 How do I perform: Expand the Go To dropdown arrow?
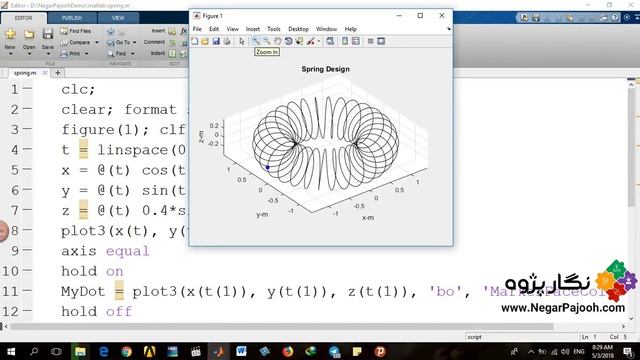[x=135, y=42]
